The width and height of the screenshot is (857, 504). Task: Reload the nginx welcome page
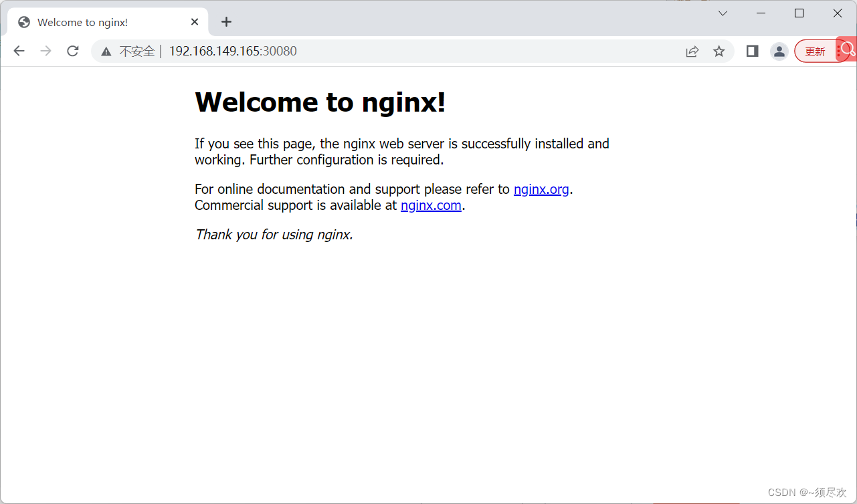[73, 51]
